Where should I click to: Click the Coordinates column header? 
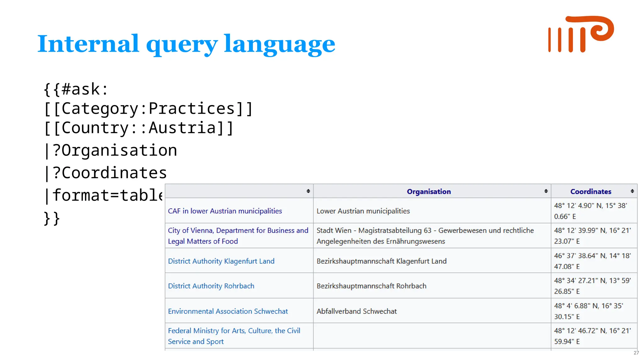[x=591, y=191]
